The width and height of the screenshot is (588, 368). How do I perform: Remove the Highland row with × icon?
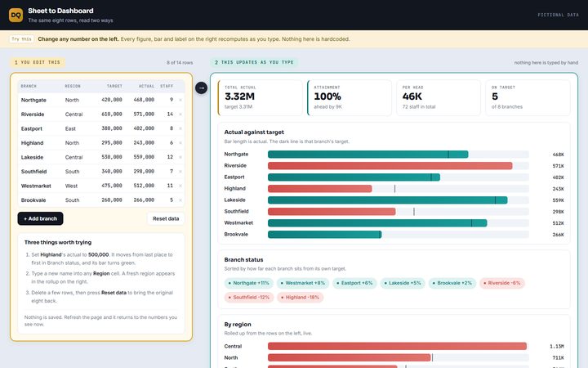click(x=180, y=142)
